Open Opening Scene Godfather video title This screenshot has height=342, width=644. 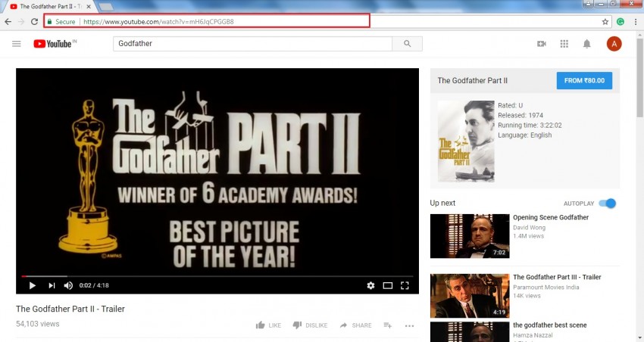pyautogui.click(x=550, y=217)
